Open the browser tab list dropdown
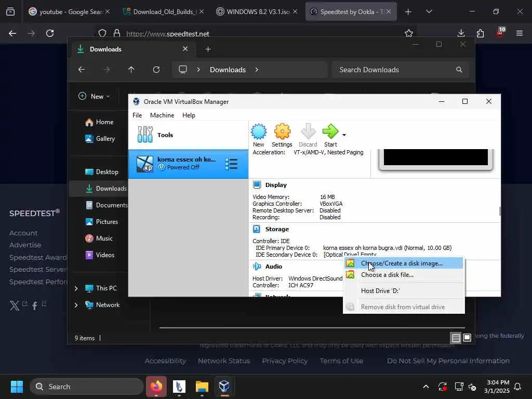This screenshot has width=532, height=399. tap(429, 11)
